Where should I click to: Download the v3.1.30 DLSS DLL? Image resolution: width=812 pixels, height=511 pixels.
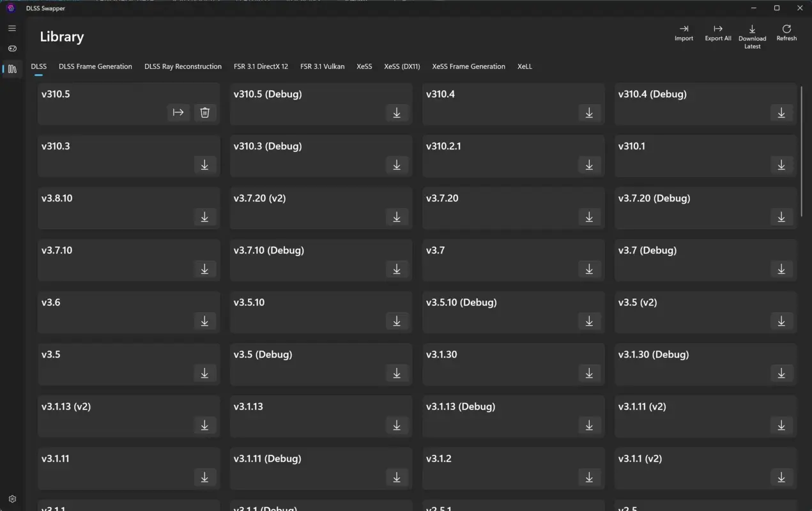pos(589,373)
